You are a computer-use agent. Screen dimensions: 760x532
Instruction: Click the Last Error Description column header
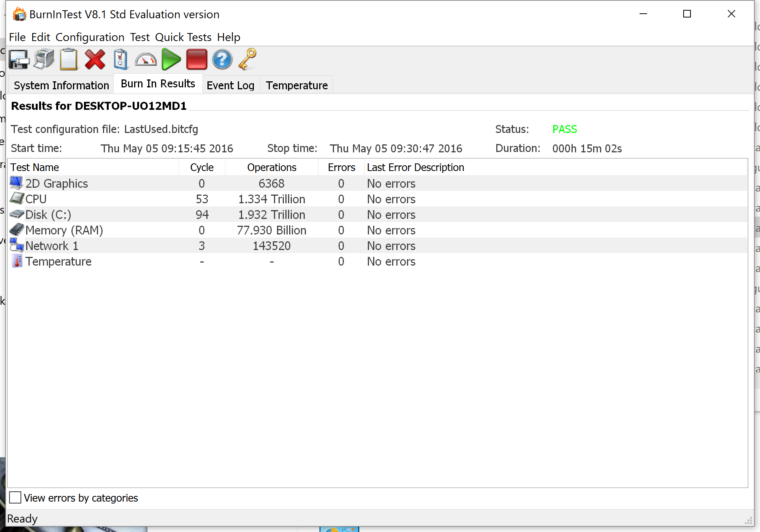click(x=415, y=168)
